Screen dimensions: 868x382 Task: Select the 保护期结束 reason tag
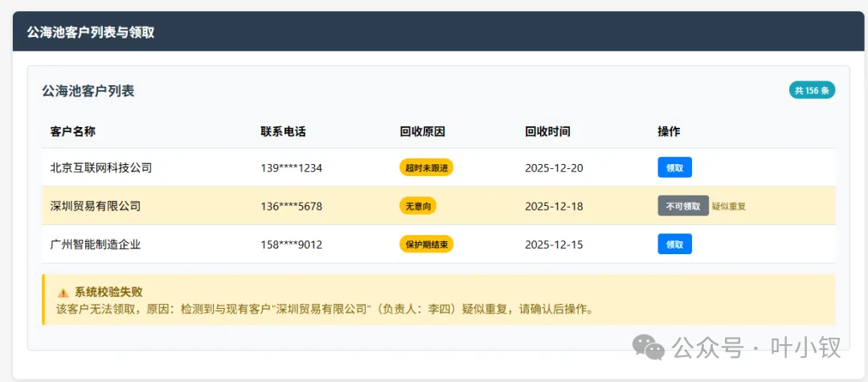(426, 244)
